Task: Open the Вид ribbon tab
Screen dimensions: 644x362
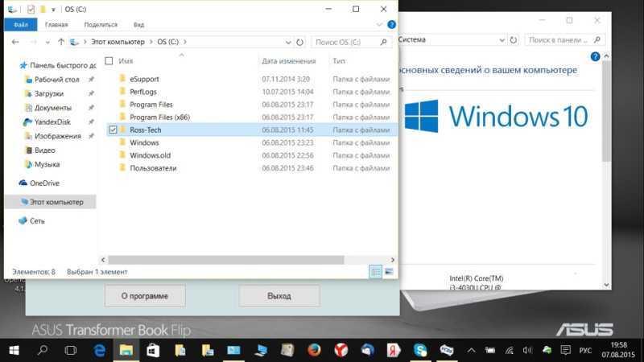Action: [138, 25]
